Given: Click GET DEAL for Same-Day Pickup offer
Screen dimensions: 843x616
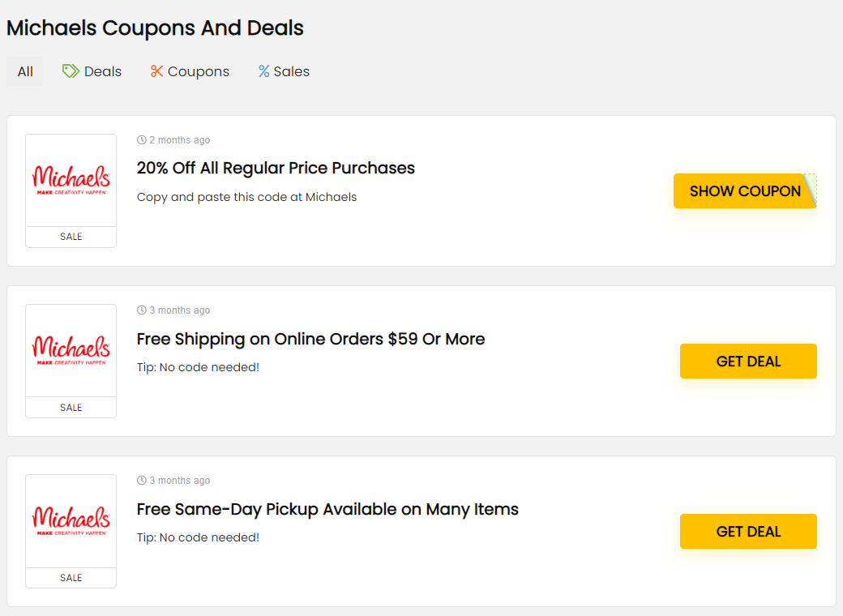Looking at the screenshot, I should (748, 532).
